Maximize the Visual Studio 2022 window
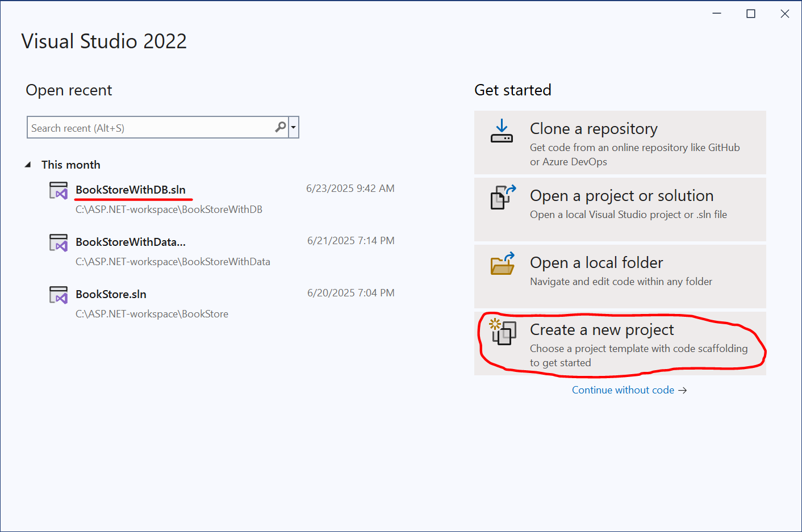The image size is (802, 532). tap(751, 14)
